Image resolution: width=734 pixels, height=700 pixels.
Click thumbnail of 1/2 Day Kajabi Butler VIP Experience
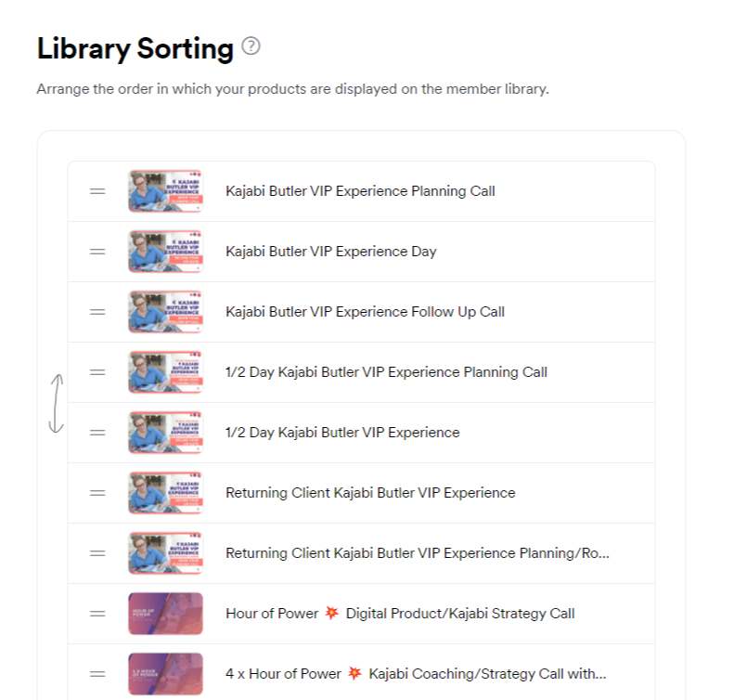[x=166, y=433]
